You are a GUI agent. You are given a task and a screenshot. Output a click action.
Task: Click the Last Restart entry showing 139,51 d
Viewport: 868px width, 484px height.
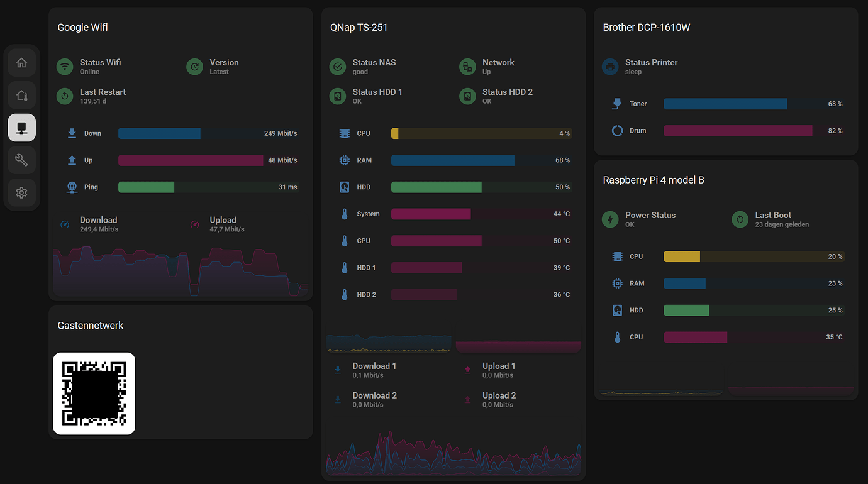pyautogui.click(x=103, y=96)
